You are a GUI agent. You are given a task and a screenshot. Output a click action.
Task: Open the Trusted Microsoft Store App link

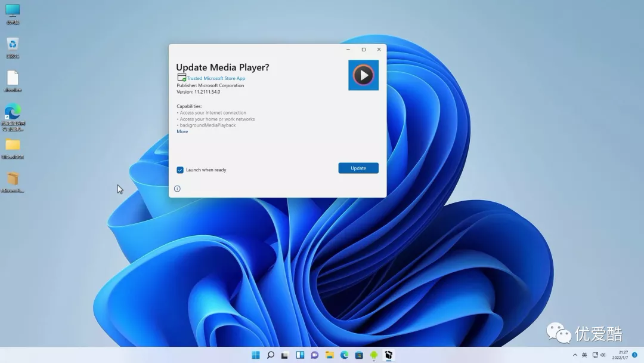click(216, 78)
